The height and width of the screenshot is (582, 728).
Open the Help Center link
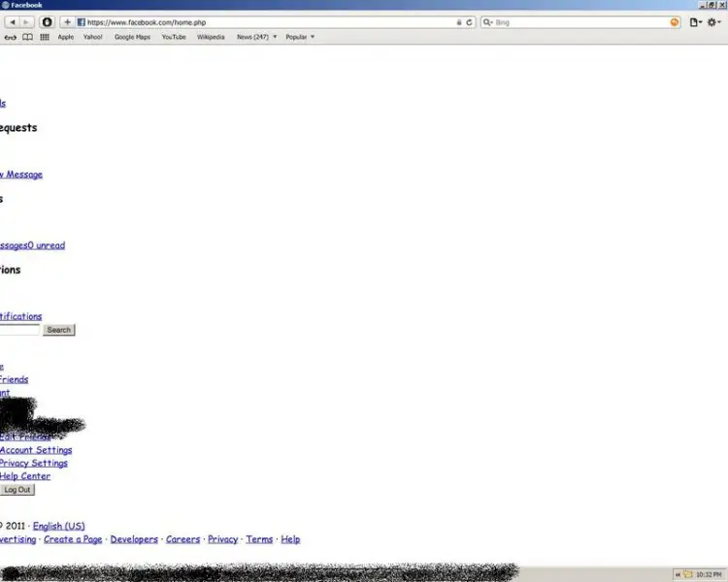tap(25, 476)
